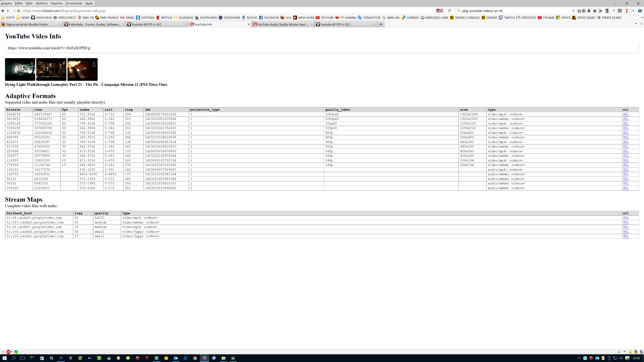The height and width of the screenshot is (362, 644).
Task: Open the TWITCH bookmark
Action: [507, 17]
